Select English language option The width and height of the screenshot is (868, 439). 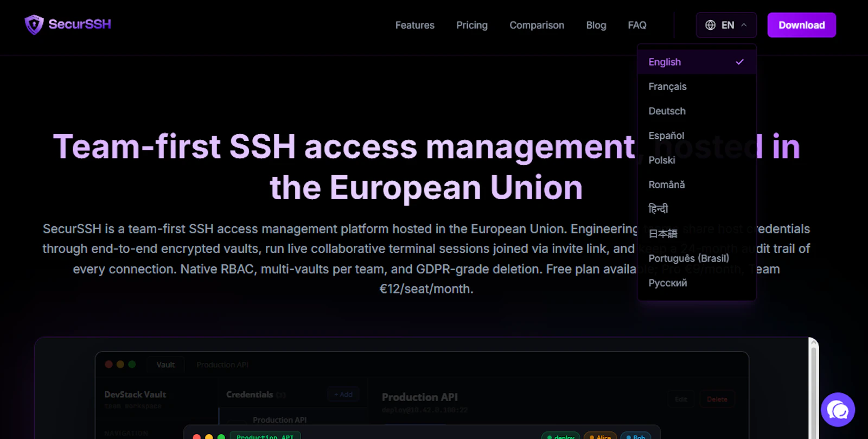pos(697,62)
